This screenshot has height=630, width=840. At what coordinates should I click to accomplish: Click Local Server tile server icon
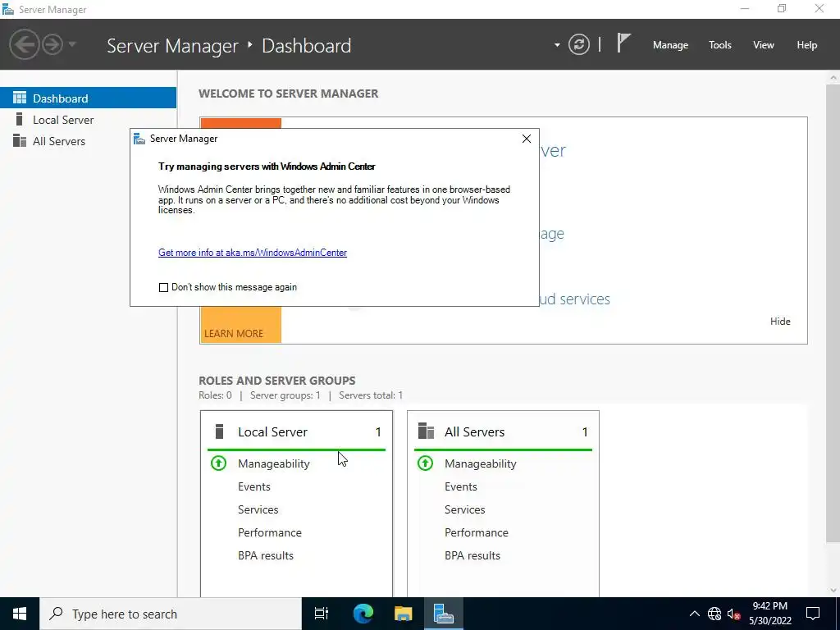click(x=218, y=431)
